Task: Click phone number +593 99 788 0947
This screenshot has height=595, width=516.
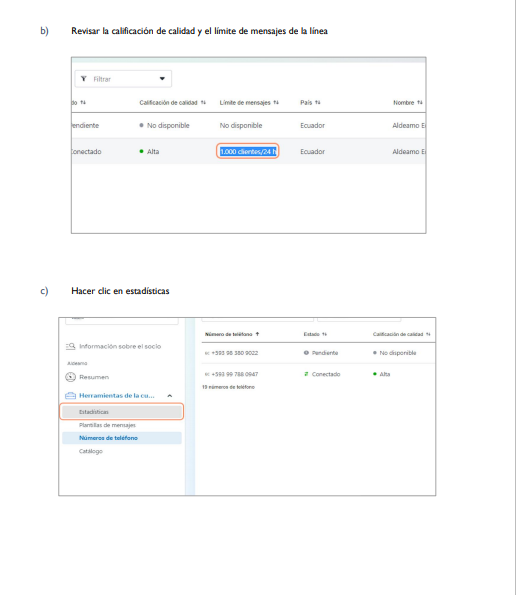Action: tap(234, 374)
